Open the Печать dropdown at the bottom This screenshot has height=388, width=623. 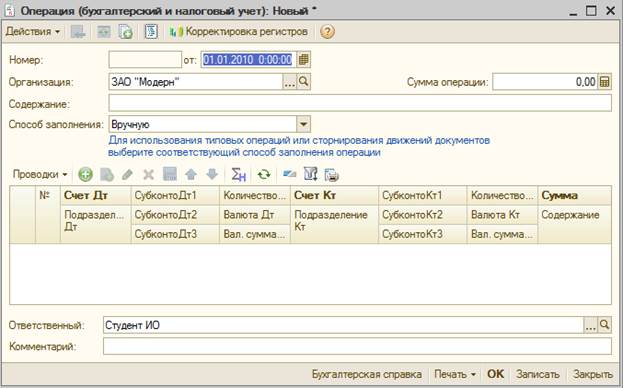455,374
